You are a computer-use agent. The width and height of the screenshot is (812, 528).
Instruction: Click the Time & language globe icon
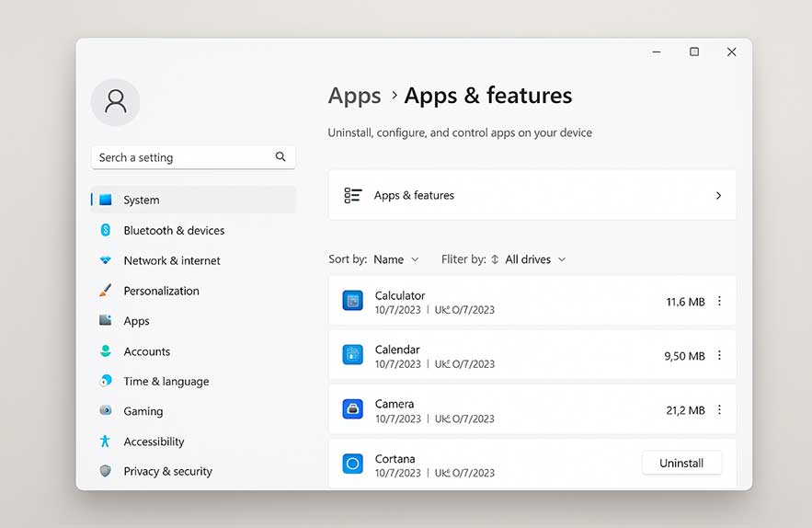106,381
